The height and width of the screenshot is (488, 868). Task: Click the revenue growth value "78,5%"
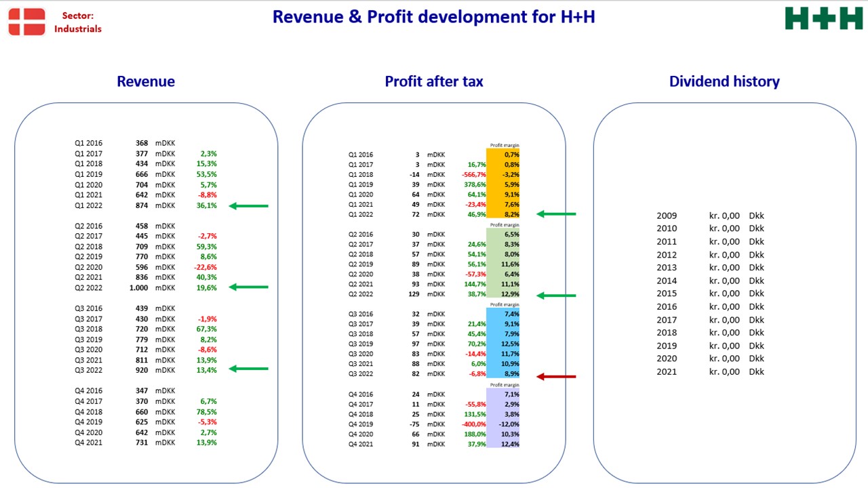pos(206,411)
